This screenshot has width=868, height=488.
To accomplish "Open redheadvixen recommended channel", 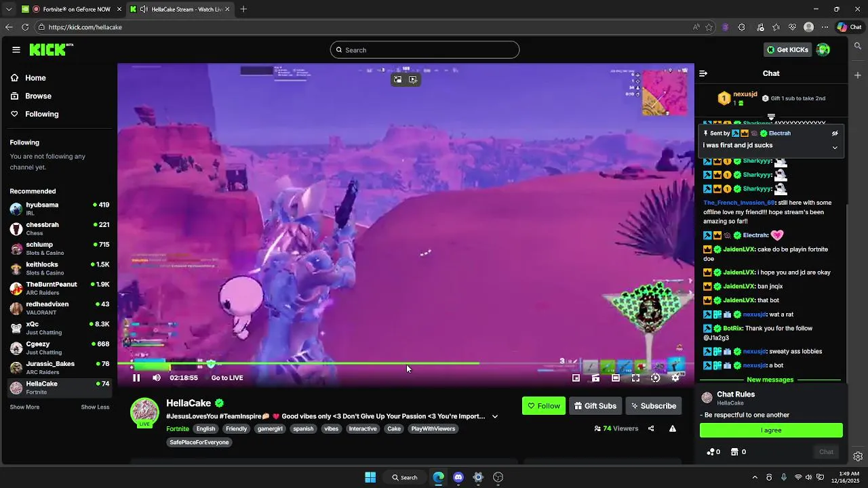I will pos(60,308).
